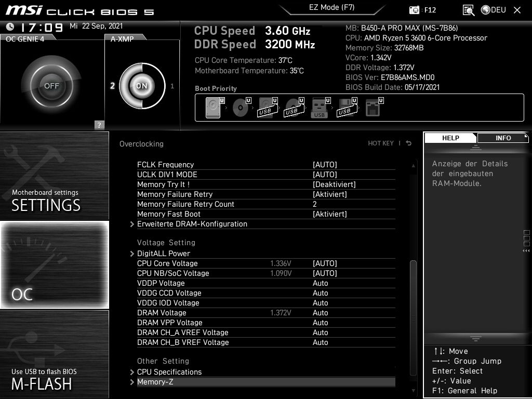The width and height of the screenshot is (532, 399).
Task: Switch to the INFO tab
Action: click(502, 138)
